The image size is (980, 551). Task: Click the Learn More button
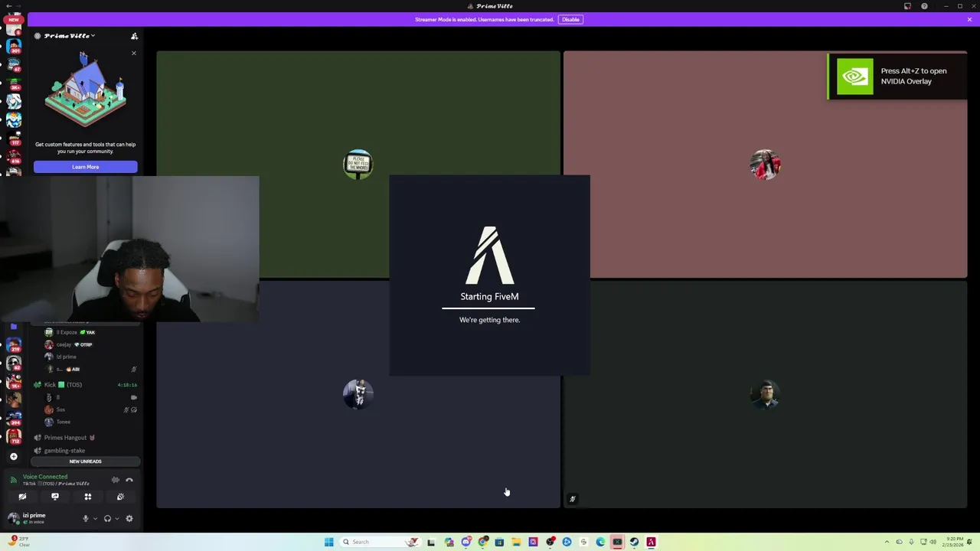[86, 167]
